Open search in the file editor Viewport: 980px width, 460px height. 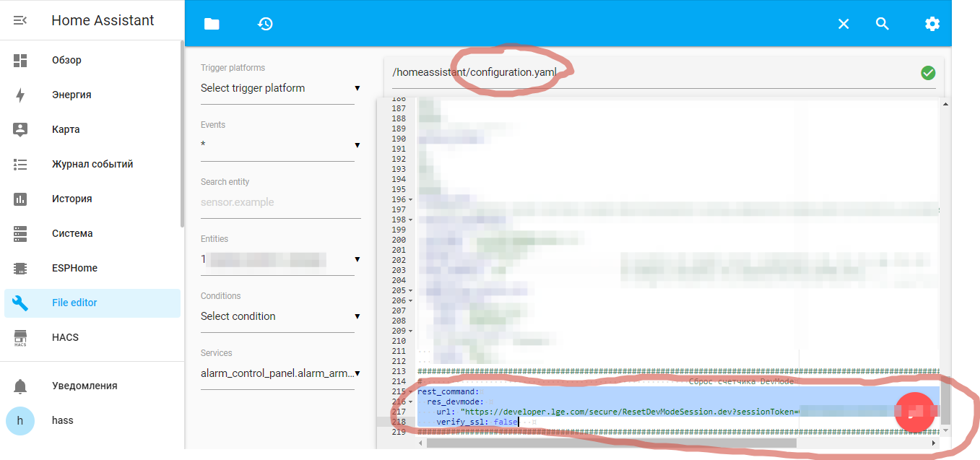click(x=882, y=24)
